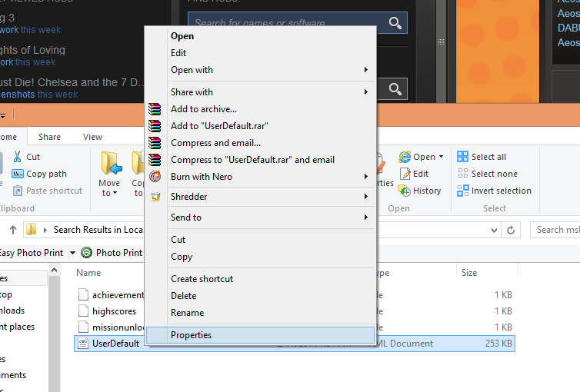Image resolution: width=580 pixels, height=392 pixels.
Task: Open the Easy Photo Print dropdown arrow
Action: point(72,253)
